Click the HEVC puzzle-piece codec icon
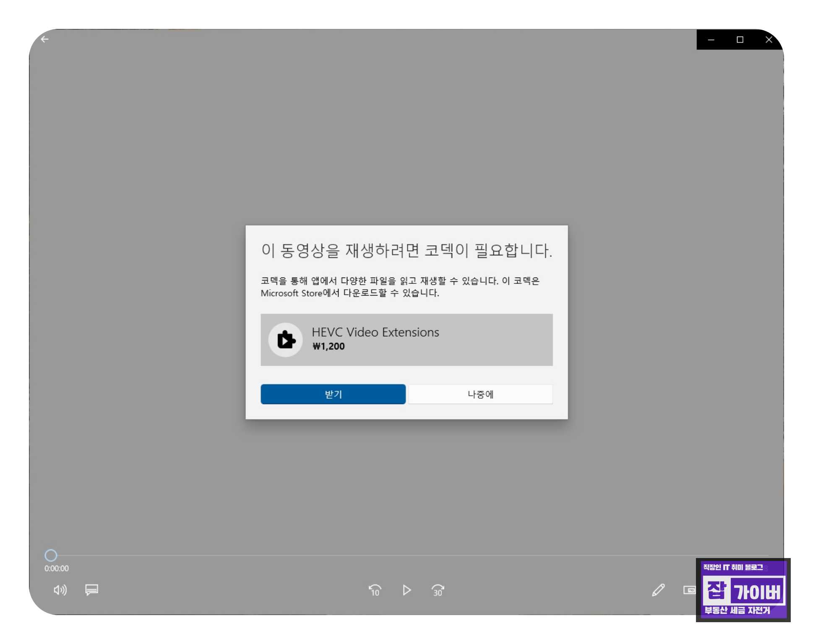The width and height of the screenshot is (813, 644). pyautogui.click(x=285, y=340)
